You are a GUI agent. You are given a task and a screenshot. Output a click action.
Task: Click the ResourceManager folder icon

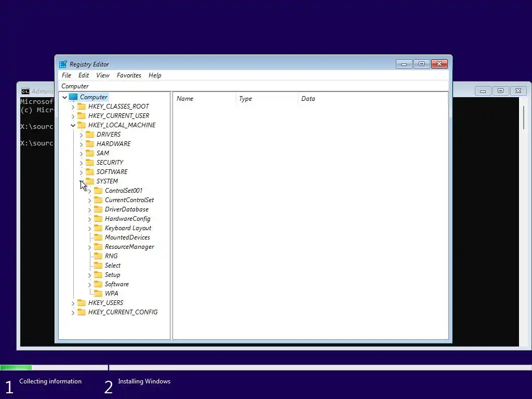point(98,247)
